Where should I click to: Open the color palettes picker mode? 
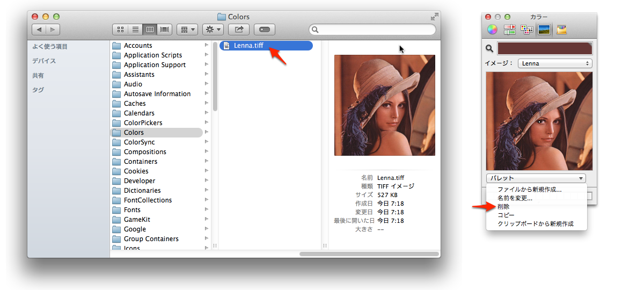pyautogui.click(x=526, y=30)
